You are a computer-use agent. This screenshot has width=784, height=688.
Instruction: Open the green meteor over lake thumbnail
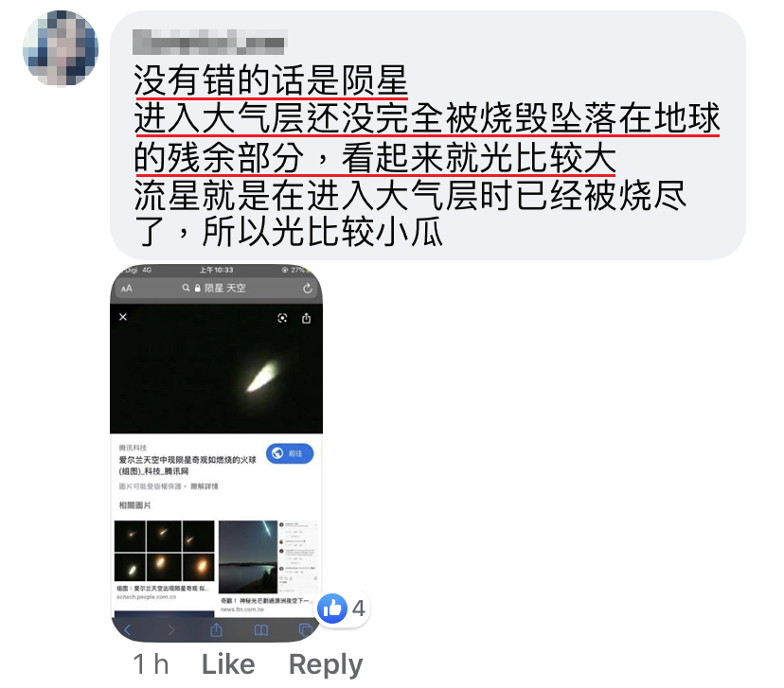click(248, 556)
